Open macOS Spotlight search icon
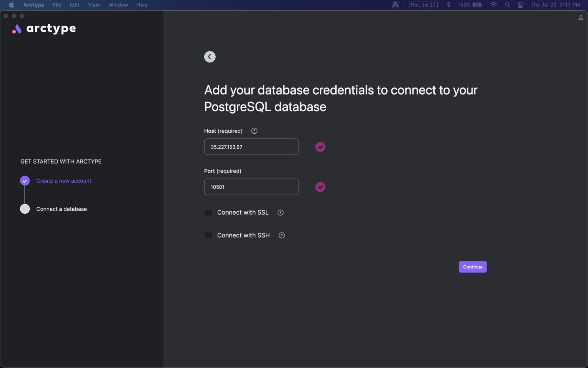The height and width of the screenshot is (368, 588). coord(507,5)
